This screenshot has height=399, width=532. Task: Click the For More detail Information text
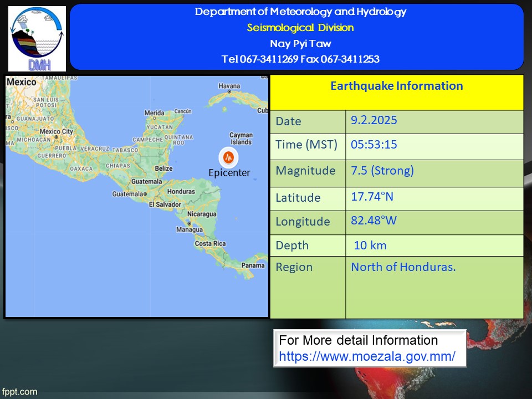(x=359, y=340)
